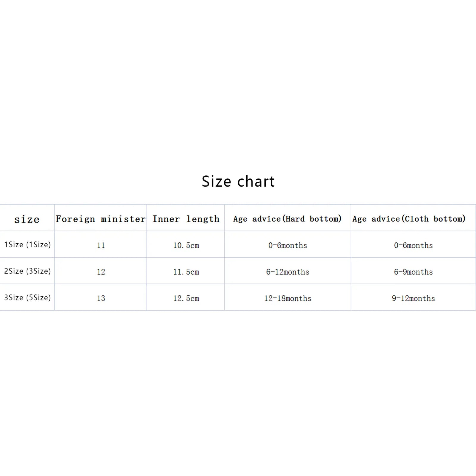Click the "Age advice (Hard bottom)" header
This screenshot has width=476, height=476.
pyautogui.click(x=287, y=219)
